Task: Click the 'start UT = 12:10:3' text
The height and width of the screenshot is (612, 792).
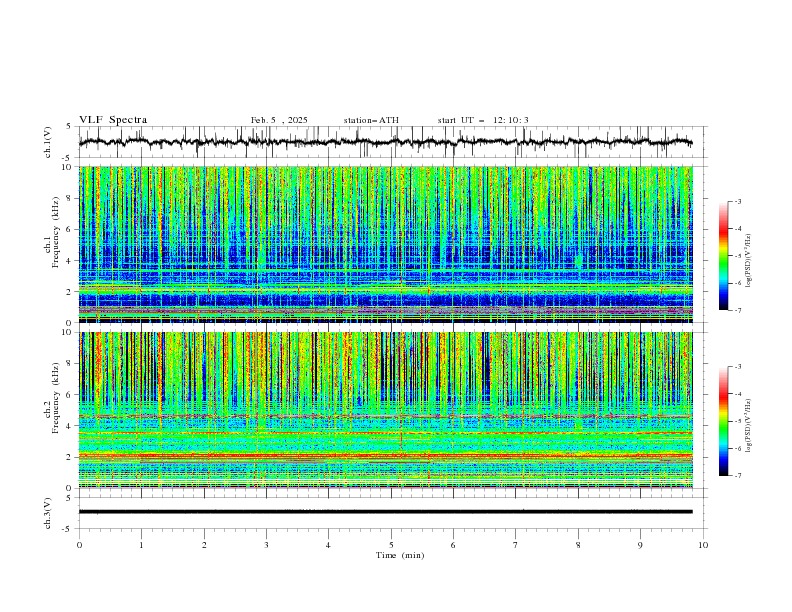Action: [483, 120]
